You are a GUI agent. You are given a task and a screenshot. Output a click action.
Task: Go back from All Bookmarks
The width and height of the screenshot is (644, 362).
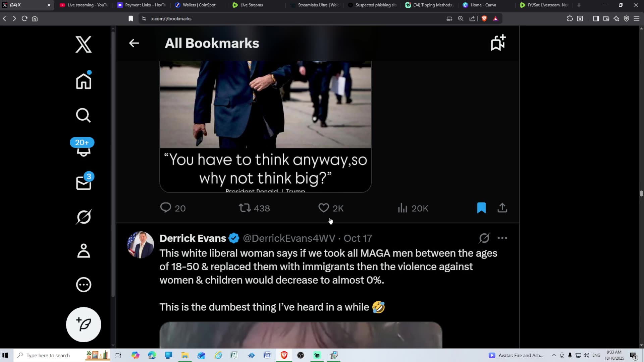[134, 43]
